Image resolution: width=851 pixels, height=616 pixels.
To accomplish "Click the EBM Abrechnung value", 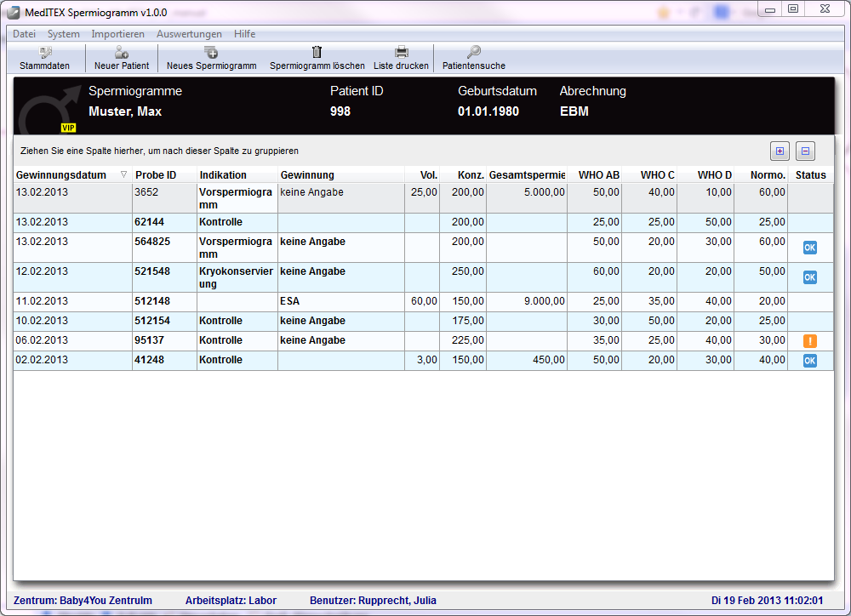I will point(574,111).
